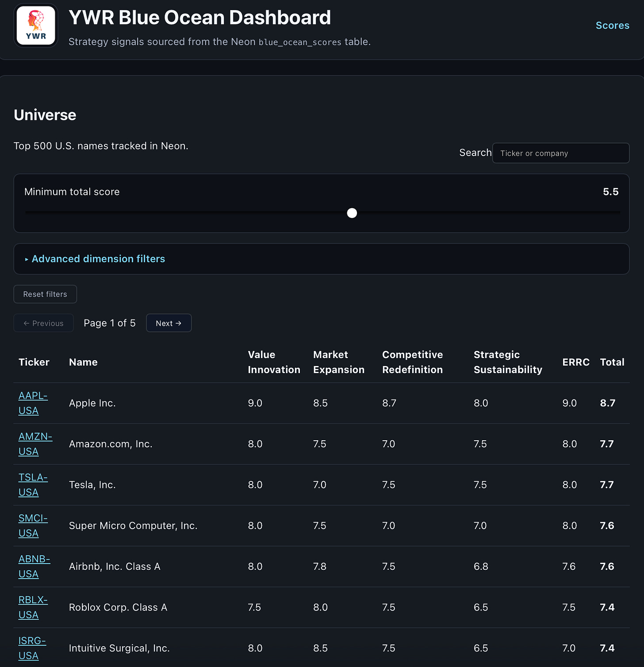Open the ISRG-USA ticker link
The image size is (644, 667).
(32, 648)
